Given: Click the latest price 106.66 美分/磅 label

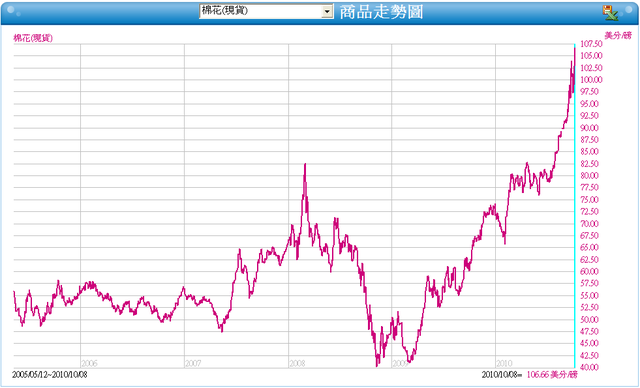Looking at the screenshot, I should tap(552, 375).
